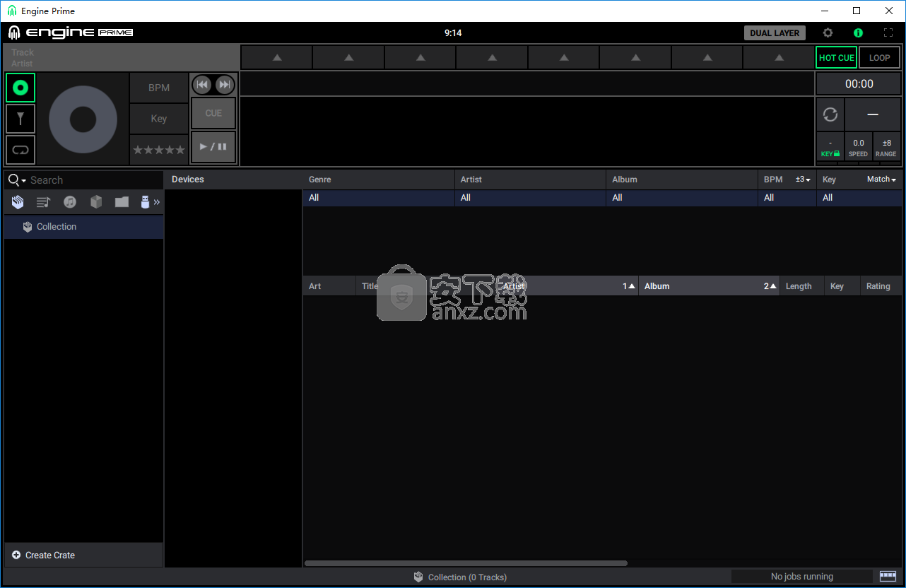Trigger the last hot cue pad
The image size is (906, 588).
click(x=779, y=57)
